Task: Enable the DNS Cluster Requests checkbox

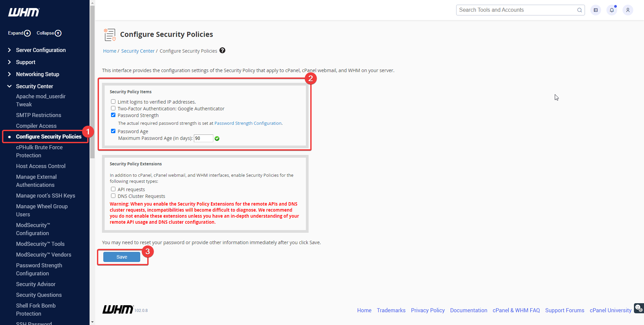Action: coord(113,196)
